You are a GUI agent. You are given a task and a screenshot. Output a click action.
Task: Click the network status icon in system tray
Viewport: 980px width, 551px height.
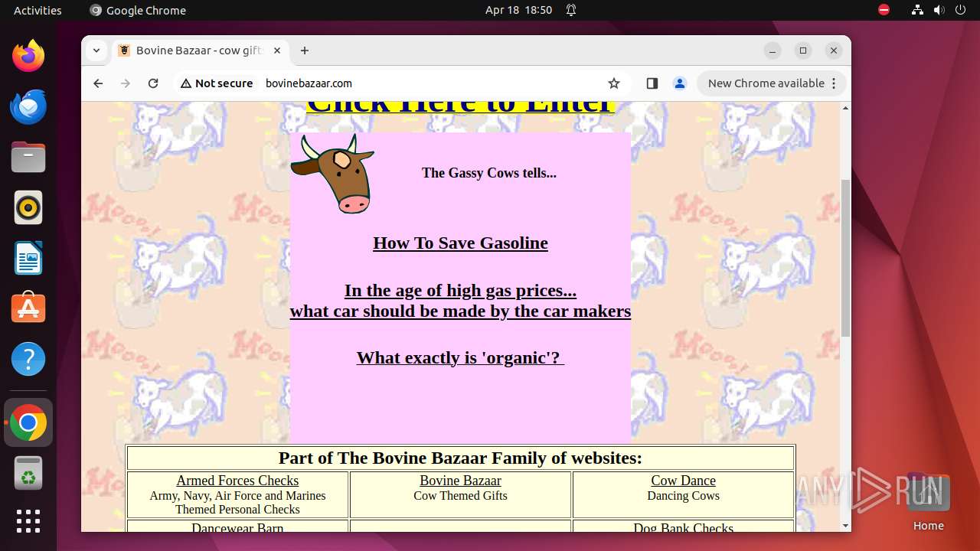pyautogui.click(x=918, y=10)
